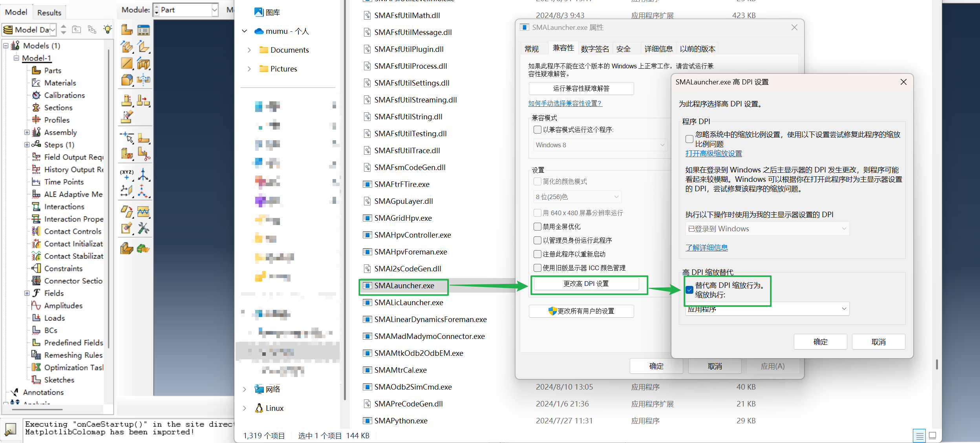Select the Create Round or Fillet tool

[x=126, y=80]
